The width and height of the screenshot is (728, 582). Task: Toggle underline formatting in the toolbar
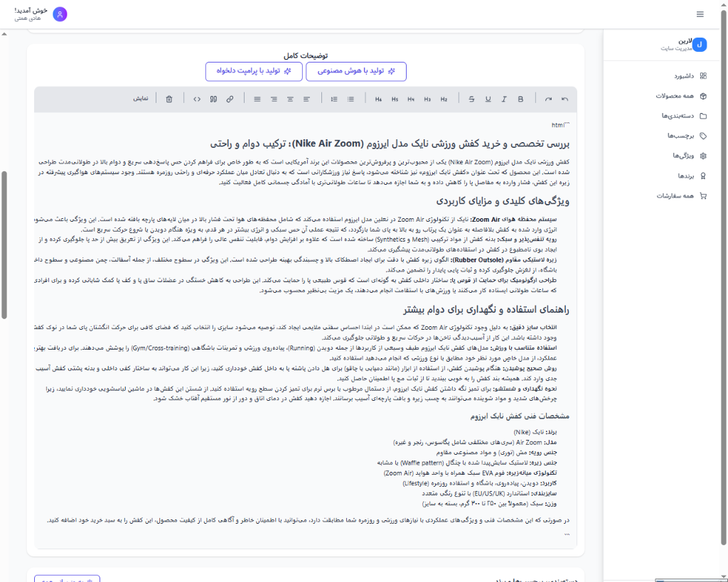(x=488, y=99)
